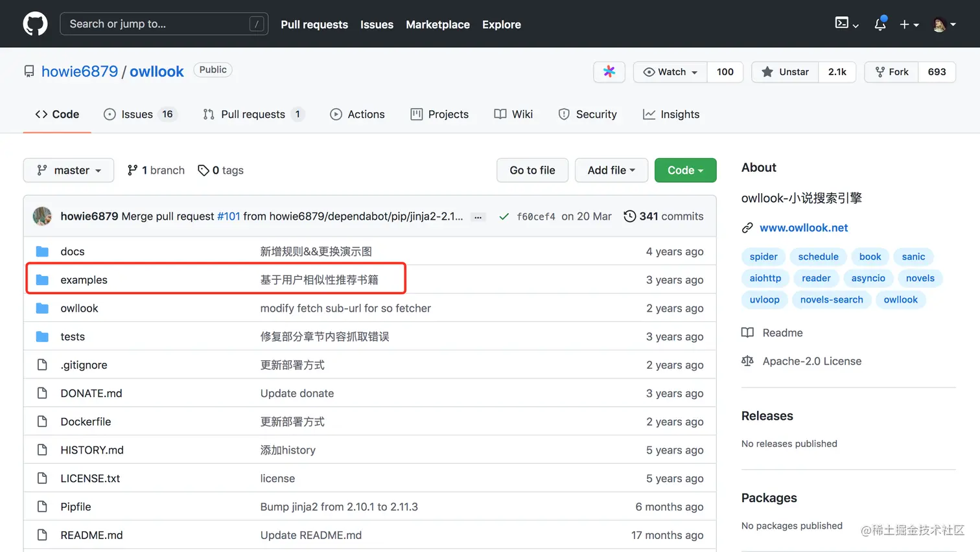View the 100 watchers count

(725, 72)
